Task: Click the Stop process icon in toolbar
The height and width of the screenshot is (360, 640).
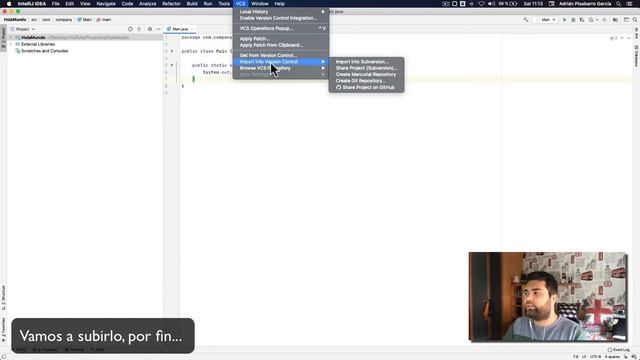Action: coord(604,20)
